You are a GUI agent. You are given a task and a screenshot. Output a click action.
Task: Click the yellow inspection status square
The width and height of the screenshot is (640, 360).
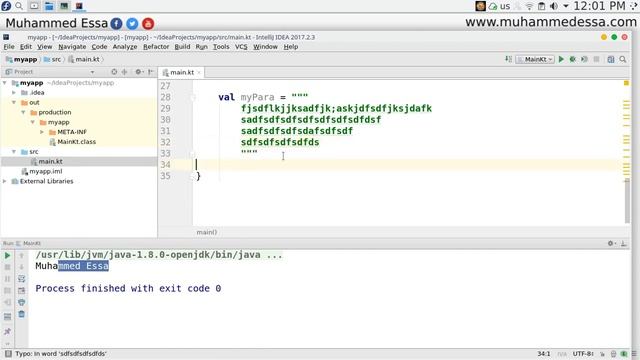(626, 83)
